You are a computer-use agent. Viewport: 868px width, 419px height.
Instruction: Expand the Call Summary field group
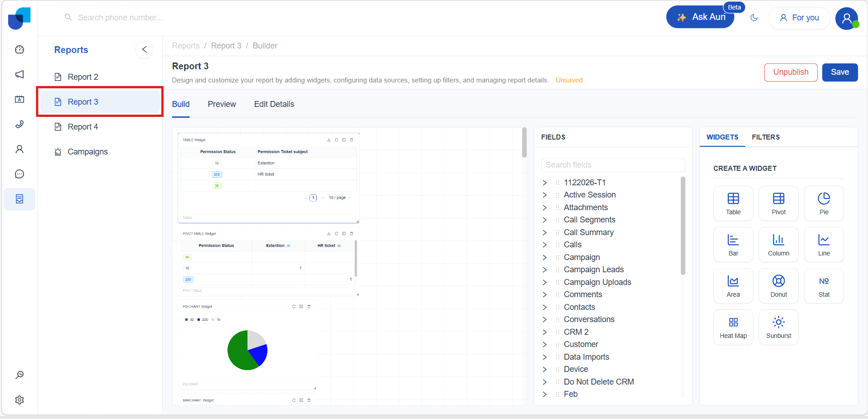coord(545,232)
